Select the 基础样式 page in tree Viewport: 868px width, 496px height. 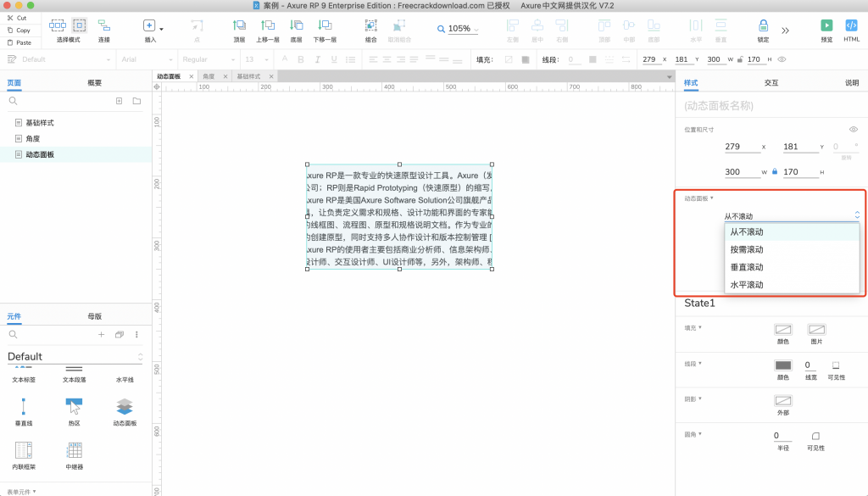click(40, 123)
